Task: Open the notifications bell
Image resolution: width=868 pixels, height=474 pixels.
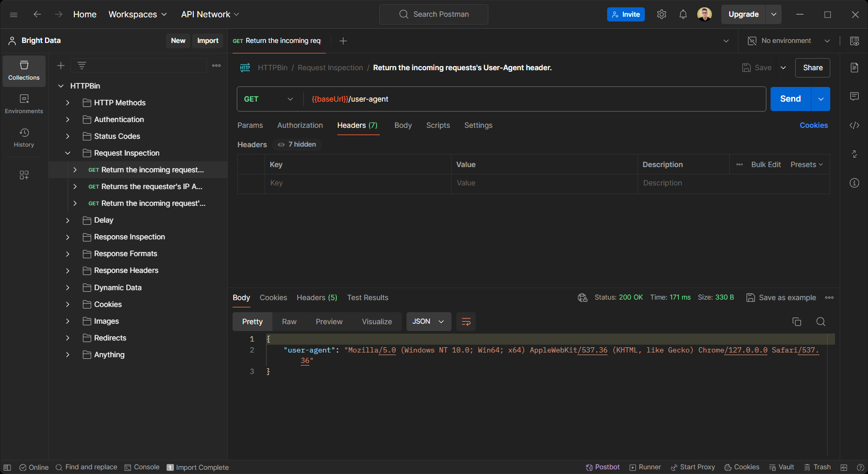Action: coord(683,14)
